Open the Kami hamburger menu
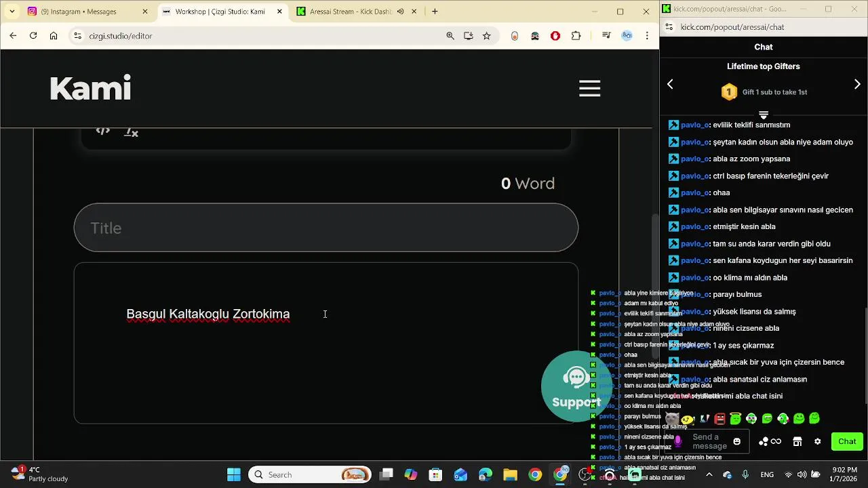The image size is (868, 488). 589,88
